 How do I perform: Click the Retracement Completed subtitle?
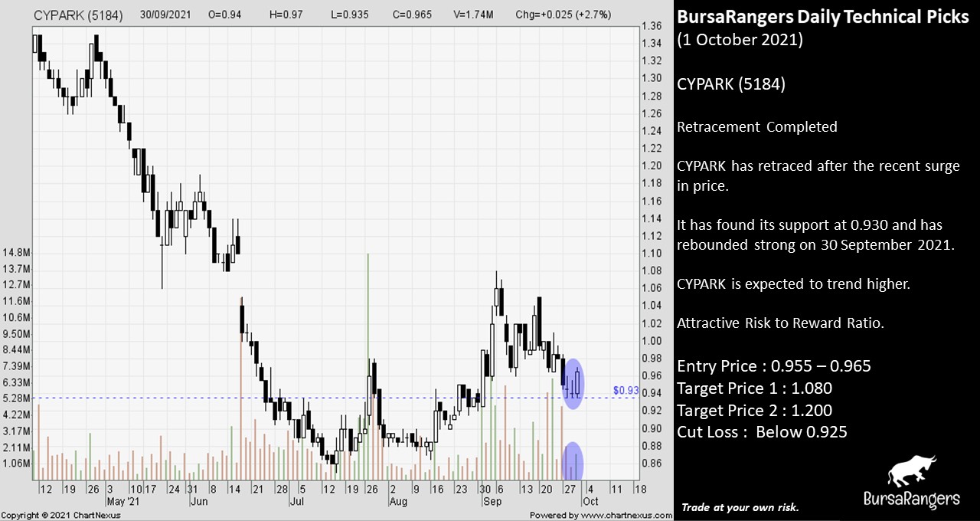[756, 127]
